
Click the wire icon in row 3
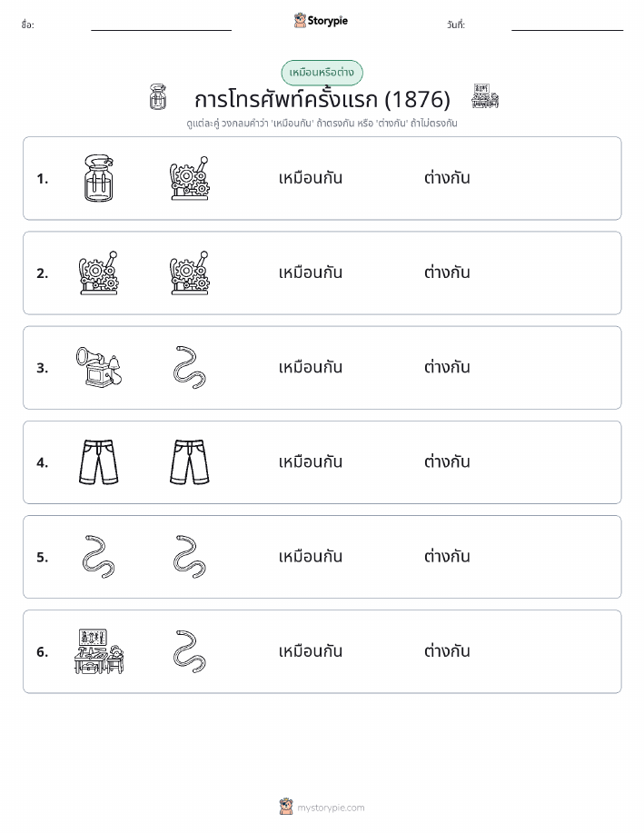pos(190,367)
